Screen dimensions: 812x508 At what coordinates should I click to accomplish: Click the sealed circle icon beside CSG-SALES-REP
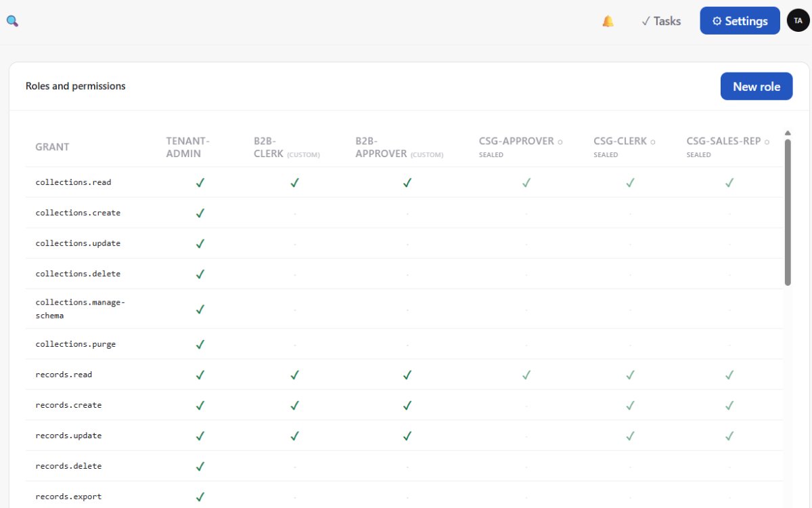(x=767, y=142)
